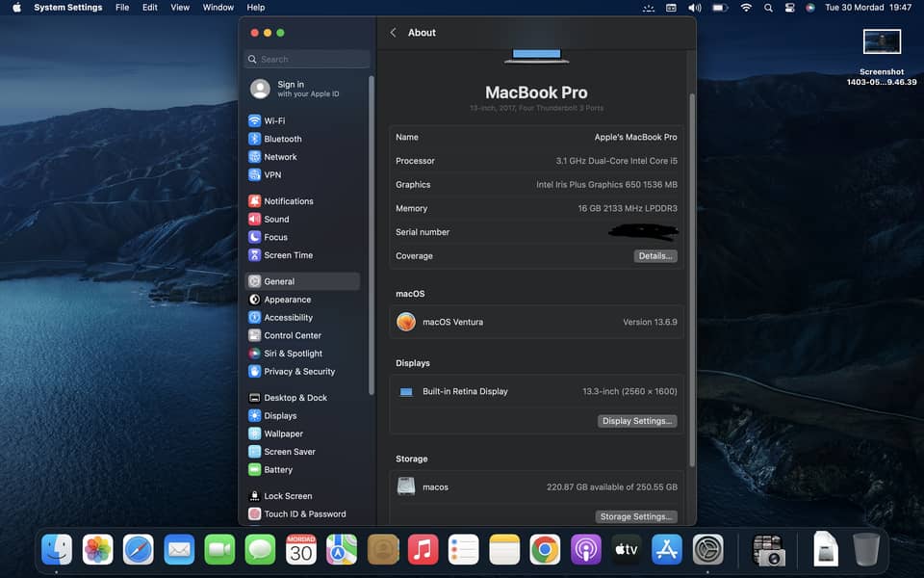The image size is (924, 578).
Task: Go back using the About back chevron
Action: (393, 33)
